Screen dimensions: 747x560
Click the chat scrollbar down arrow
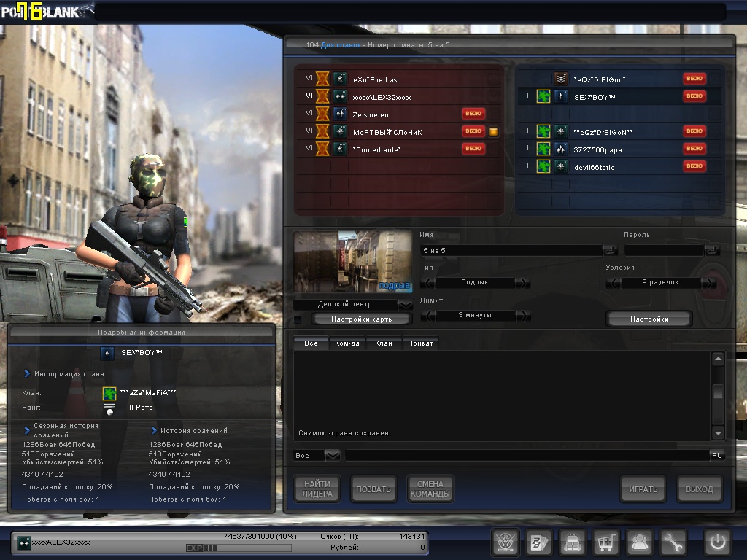coord(718,432)
